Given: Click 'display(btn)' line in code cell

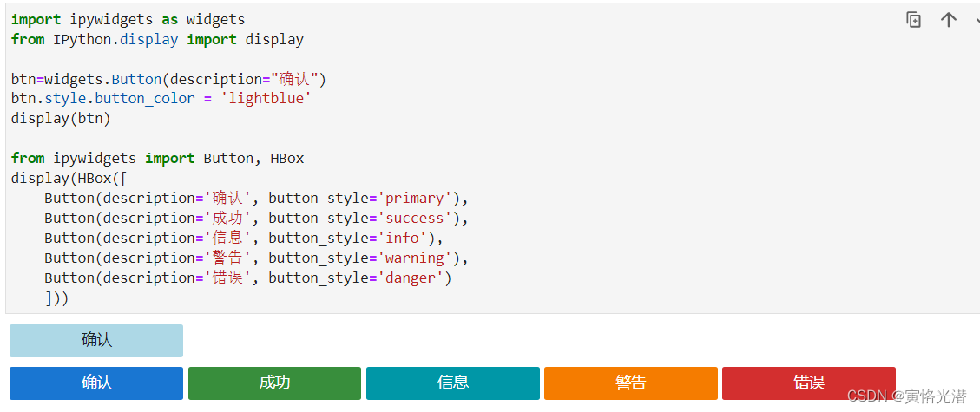Looking at the screenshot, I should click(x=61, y=119).
